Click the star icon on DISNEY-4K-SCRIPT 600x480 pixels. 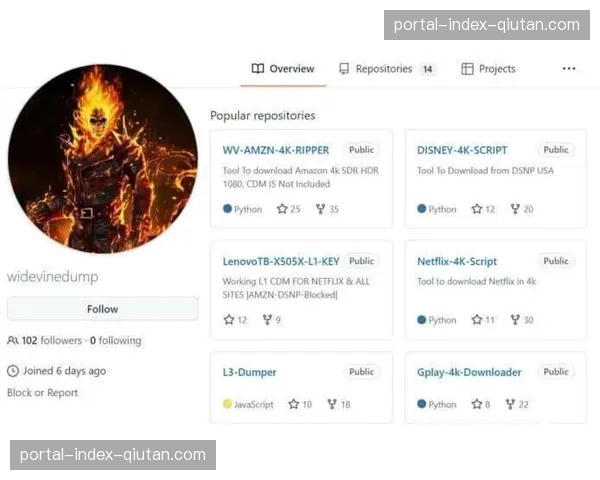click(x=477, y=209)
